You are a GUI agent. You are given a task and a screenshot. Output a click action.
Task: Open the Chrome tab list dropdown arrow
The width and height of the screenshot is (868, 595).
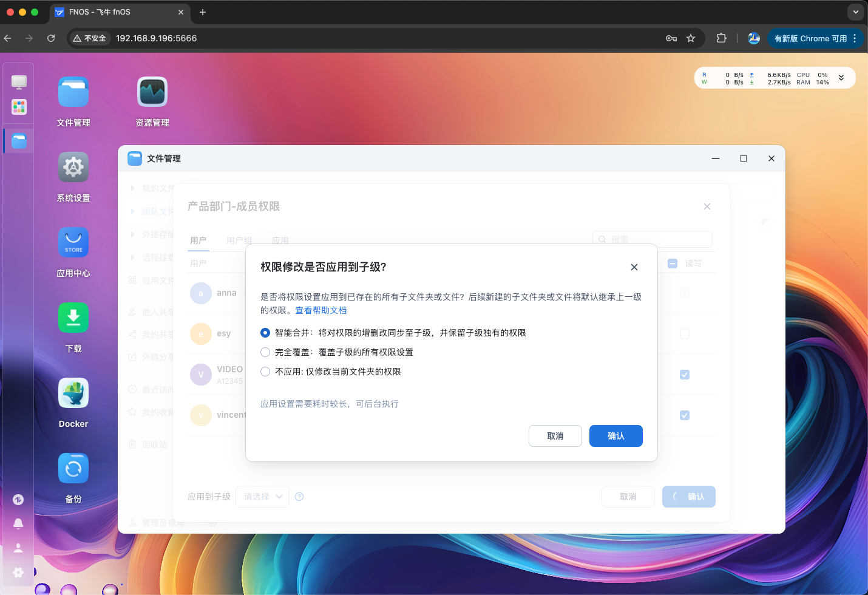pos(855,12)
